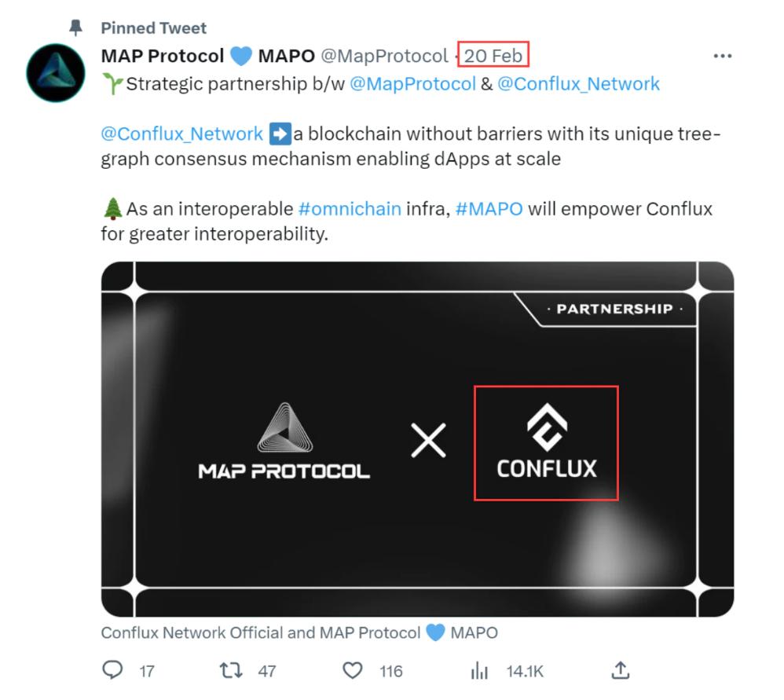Click the @MapProtocol handle next to name

[383, 57]
